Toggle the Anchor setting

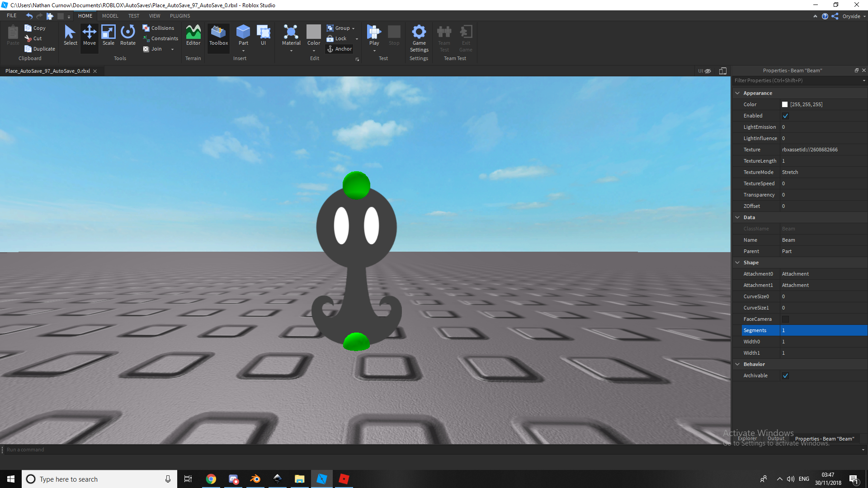tap(340, 49)
